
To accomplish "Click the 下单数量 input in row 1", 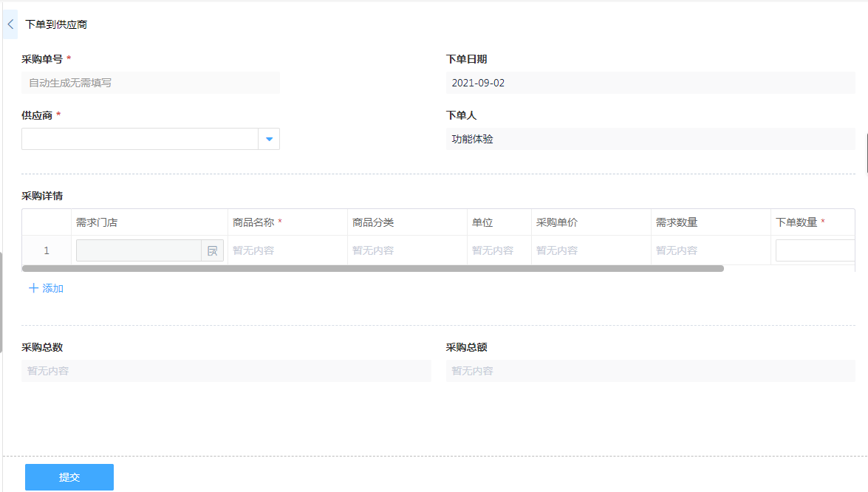I will [x=816, y=250].
